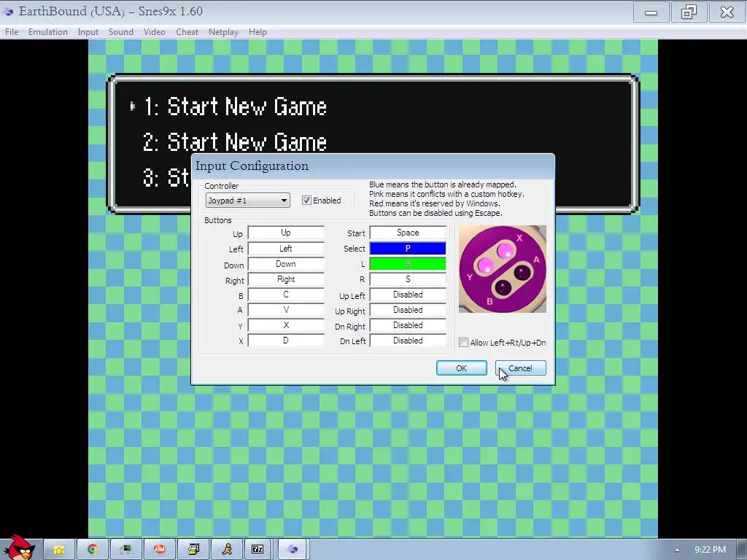The width and height of the screenshot is (747, 560).
Task: Click the X button field mapped to D
Action: pyautogui.click(x=286, y=341)
